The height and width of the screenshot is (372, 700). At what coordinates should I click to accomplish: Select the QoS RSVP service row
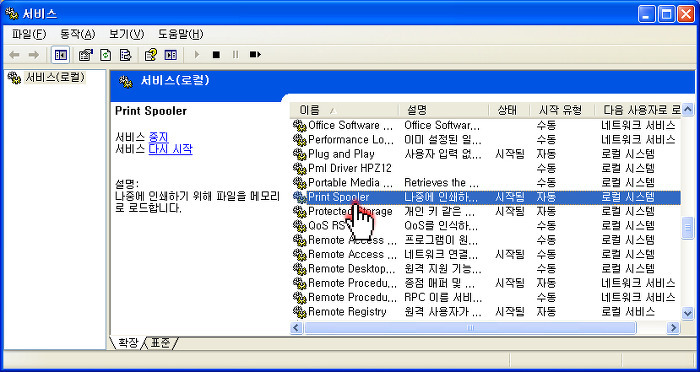[486, 226]
